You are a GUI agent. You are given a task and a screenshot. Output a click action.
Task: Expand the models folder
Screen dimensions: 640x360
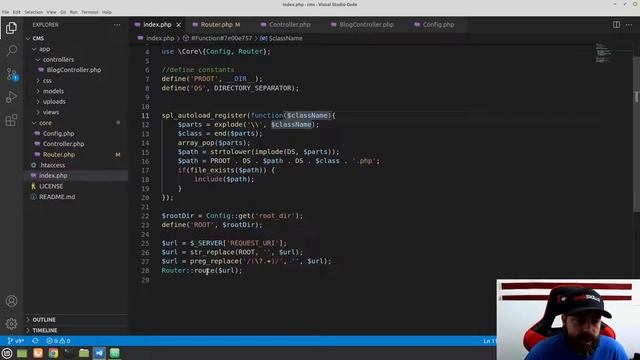[x=76, y=91]
